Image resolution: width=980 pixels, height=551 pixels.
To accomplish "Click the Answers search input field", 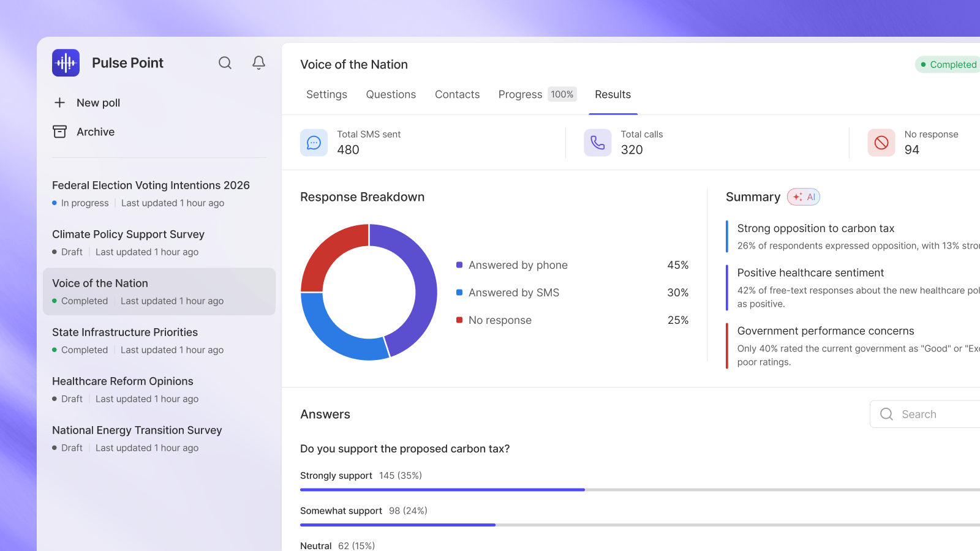I will 925,414.
